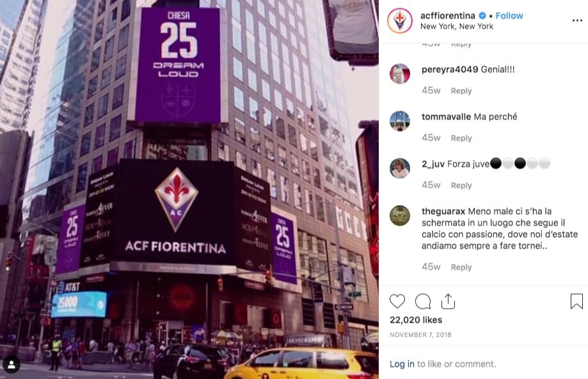Open the Log in link

pyautogui.click(x=402, y=364)
